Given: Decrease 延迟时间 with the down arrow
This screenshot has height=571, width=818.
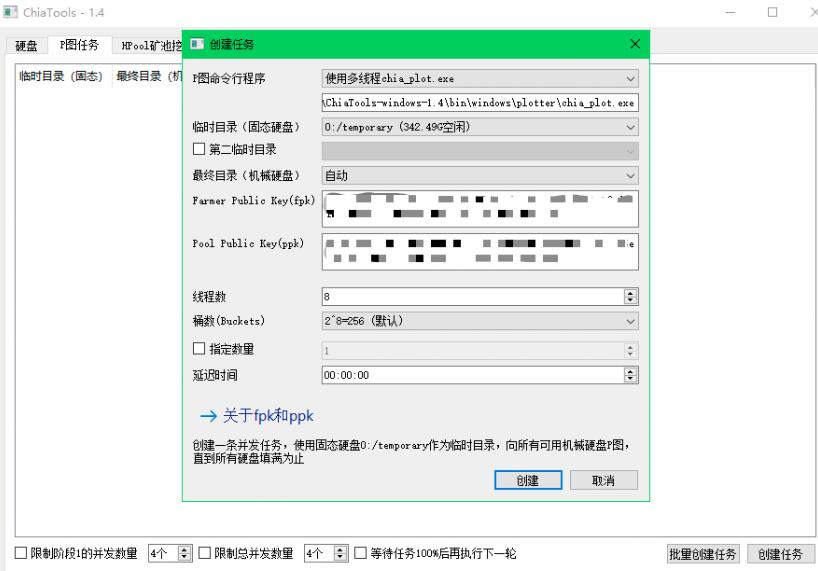Looking at the screenshot, I should 630,379.
